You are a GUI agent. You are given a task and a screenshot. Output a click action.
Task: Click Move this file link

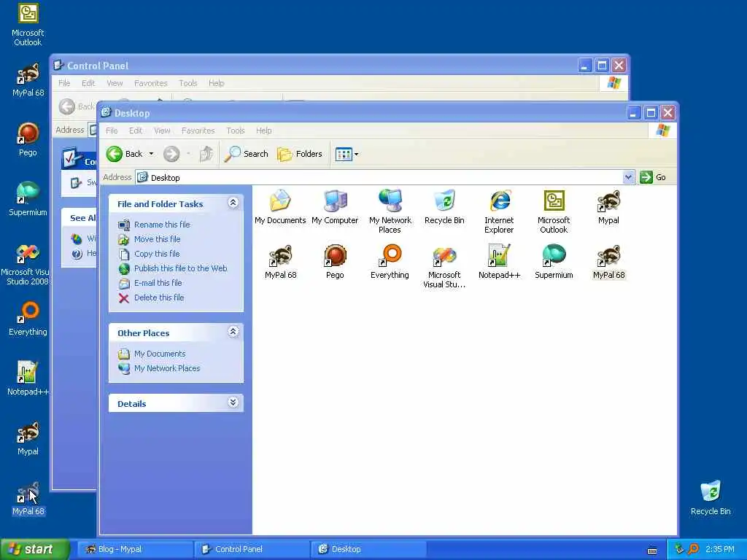[x=158, y=239]
